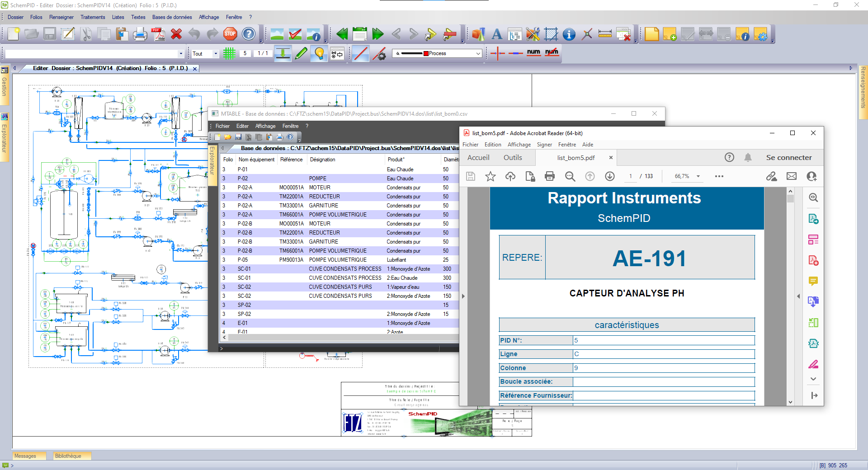The height and width of the screenshot is (470, 868).
Task: Collapse Acrobat right tools pane arrow
Action: point(798,296)
